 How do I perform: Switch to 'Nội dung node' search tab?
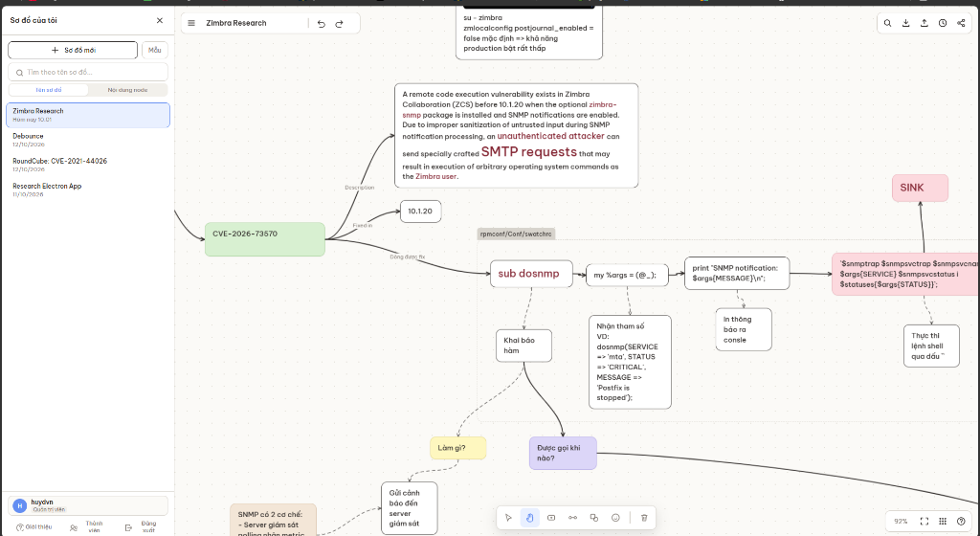pos(127,90)
